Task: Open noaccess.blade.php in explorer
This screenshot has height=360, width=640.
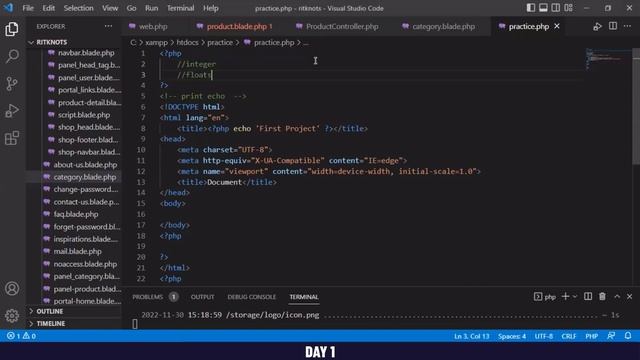Action: click(85, 264)
